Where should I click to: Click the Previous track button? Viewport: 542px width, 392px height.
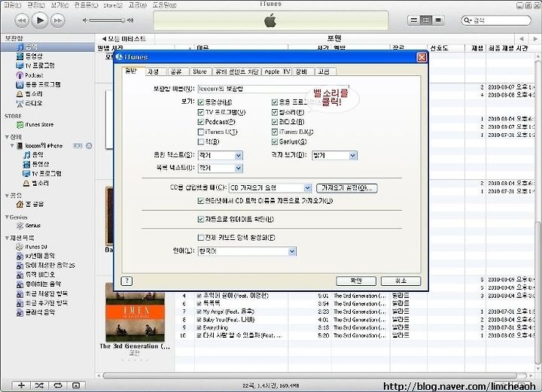tap(22, 20)
